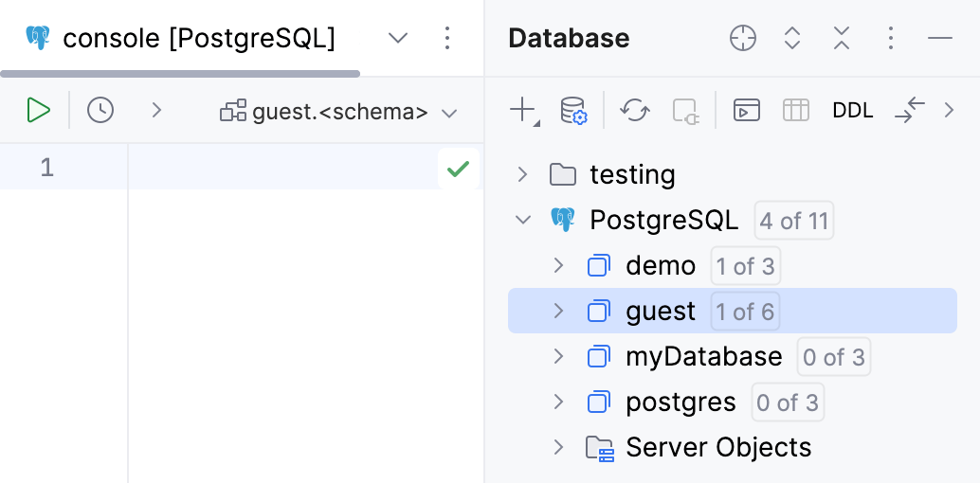Open Data Source Properties icon
Image resolution: width=980 pixels, height=483 pixels.
(573, 111)
